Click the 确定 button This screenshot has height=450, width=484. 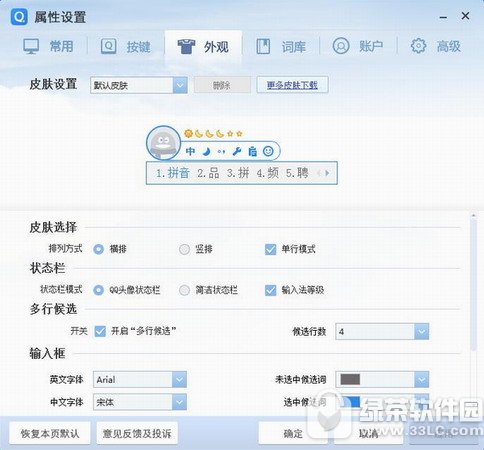[x=293, y=433]
